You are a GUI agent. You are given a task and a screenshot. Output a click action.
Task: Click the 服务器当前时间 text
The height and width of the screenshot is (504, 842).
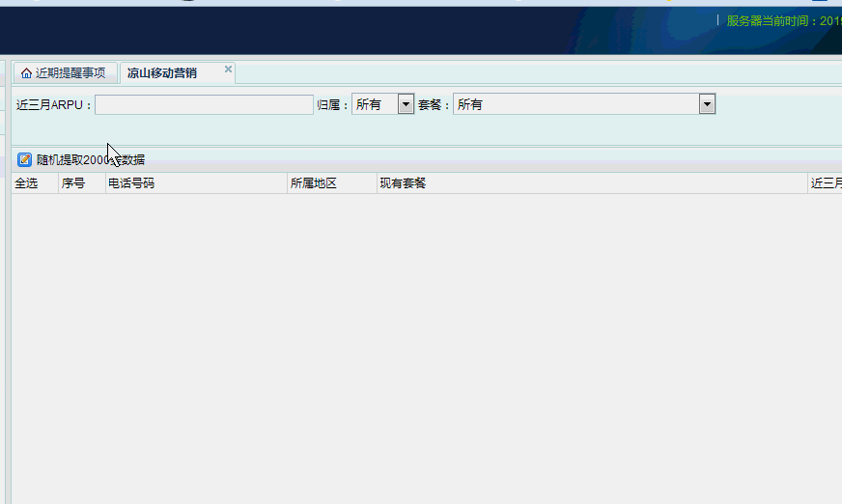(x=784, y=21)
